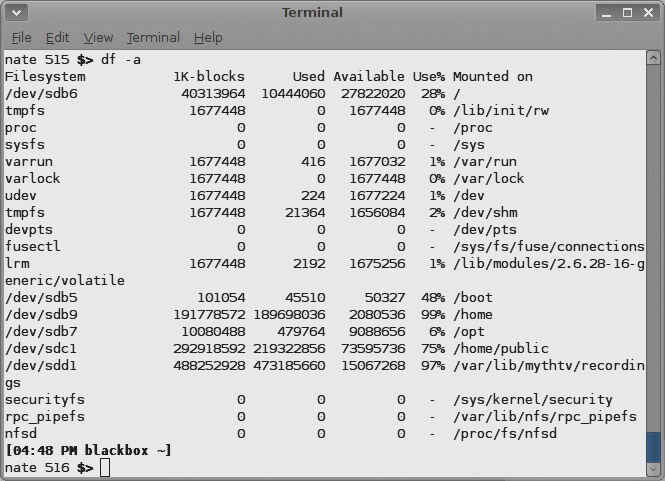Click the '/boot' mount point
This screenshot has height=481, width=665.
point(473,297)
